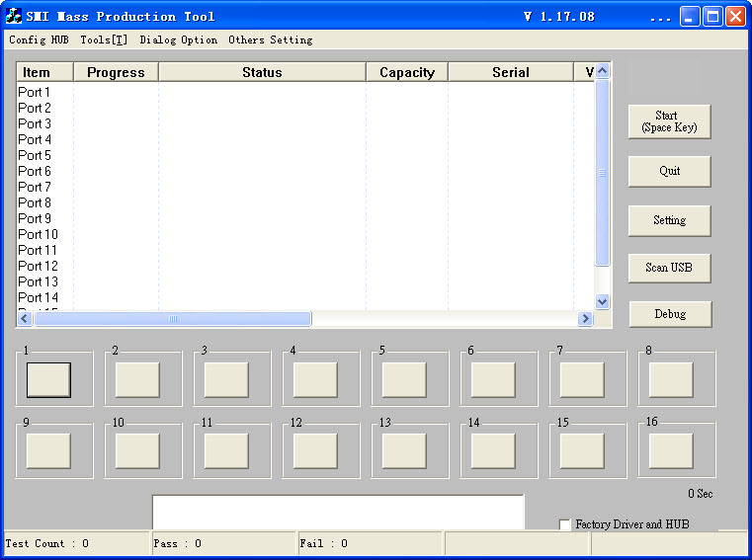Click the horizontal scrollbar thumb
Screen dimensions: 752x560
[x=173, y=319]
